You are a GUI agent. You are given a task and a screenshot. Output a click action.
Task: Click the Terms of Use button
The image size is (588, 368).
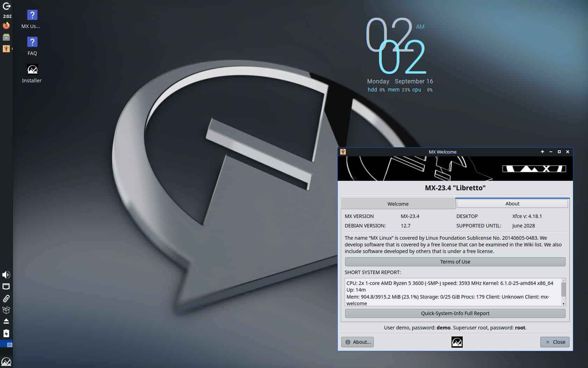coord(455,261)
